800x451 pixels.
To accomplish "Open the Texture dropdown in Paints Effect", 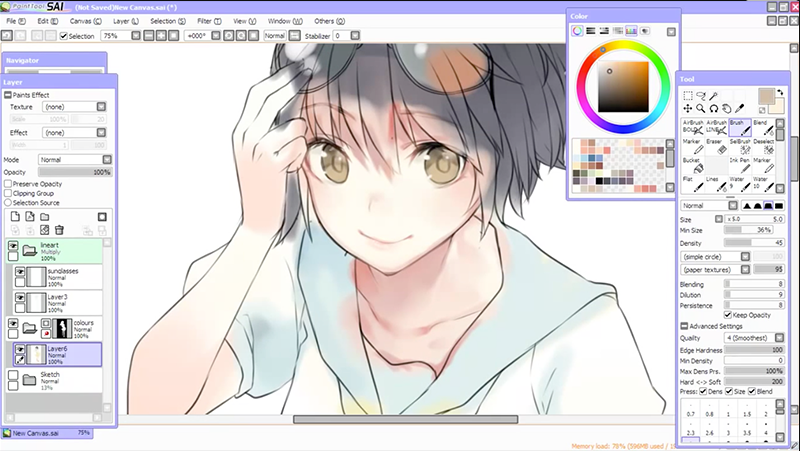I will 66,106.
